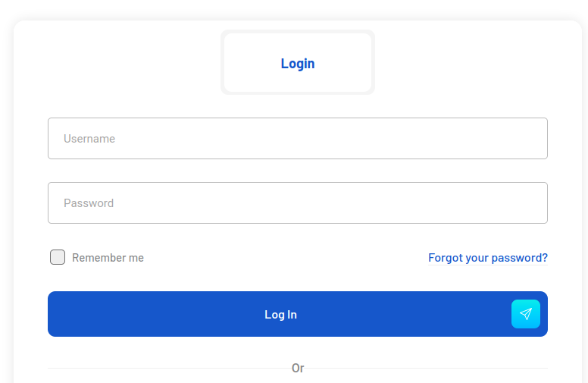Click the Remember me label text
588x383 pixels.
click(x=108, y=258)
